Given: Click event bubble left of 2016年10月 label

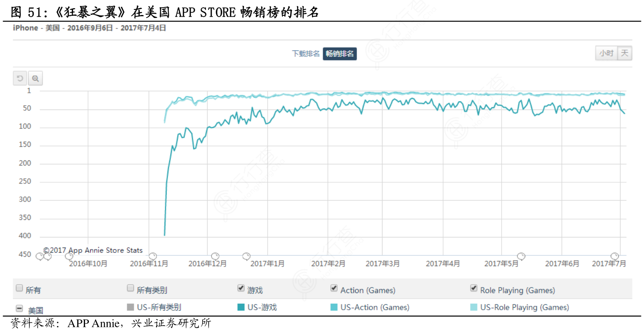Looking at the screenshot, I should (x=69, y=256).
